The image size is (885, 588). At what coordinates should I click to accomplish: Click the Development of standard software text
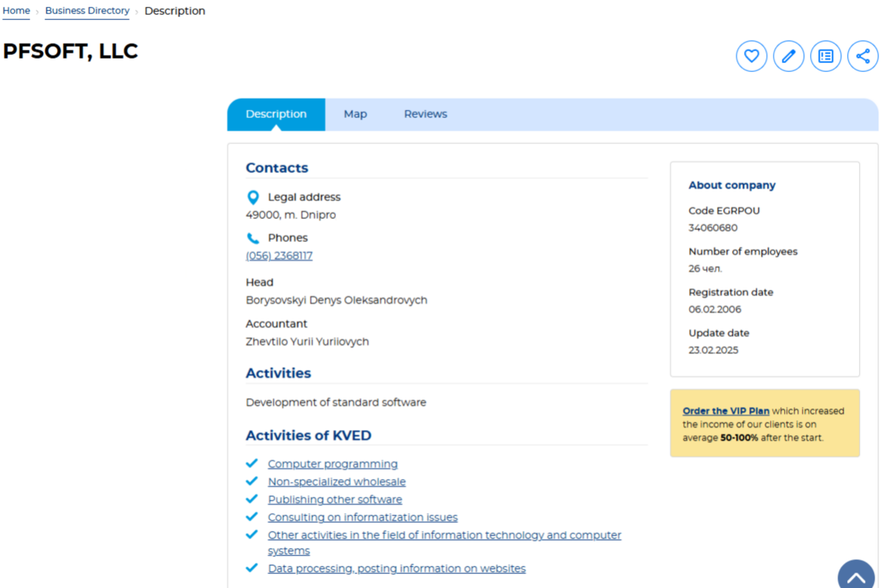(x=336, y=402)
